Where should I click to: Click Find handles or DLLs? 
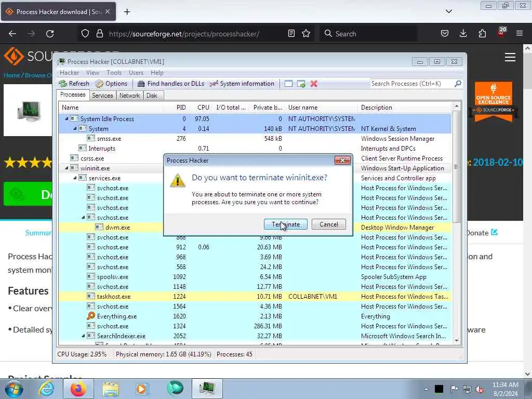coord(170,84)
